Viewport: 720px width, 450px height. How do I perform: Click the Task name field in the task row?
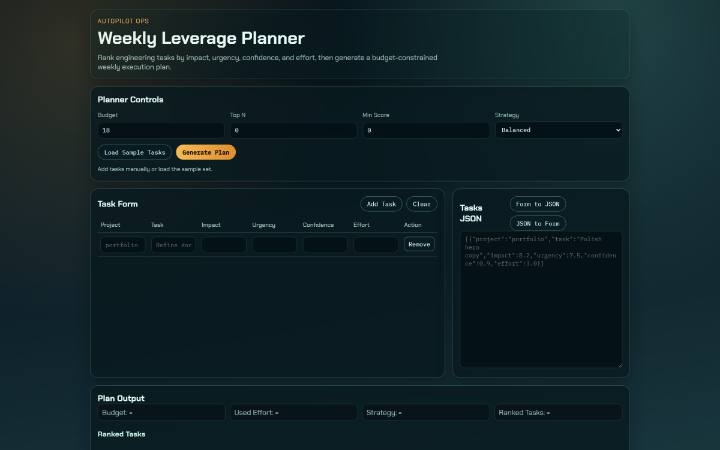pyautogui.click(x=173, y=245)
